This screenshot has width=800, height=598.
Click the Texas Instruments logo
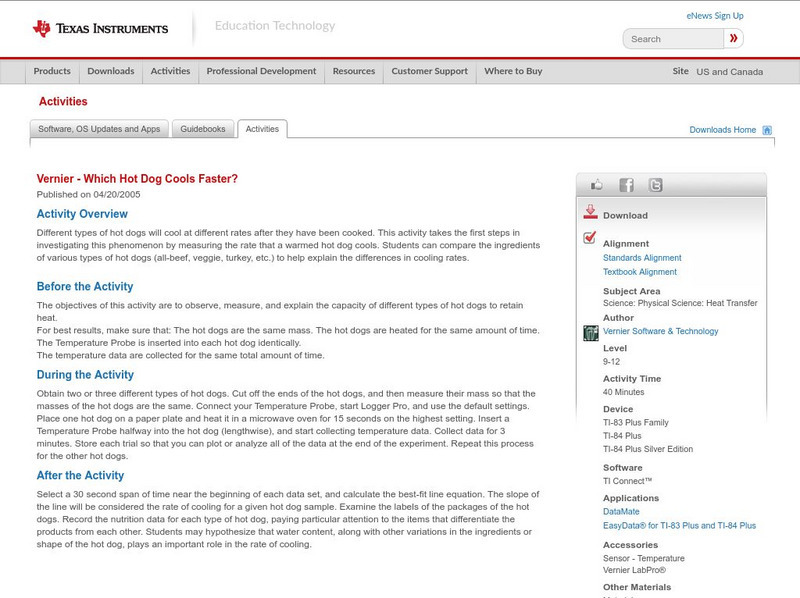(x=100, y=29)
